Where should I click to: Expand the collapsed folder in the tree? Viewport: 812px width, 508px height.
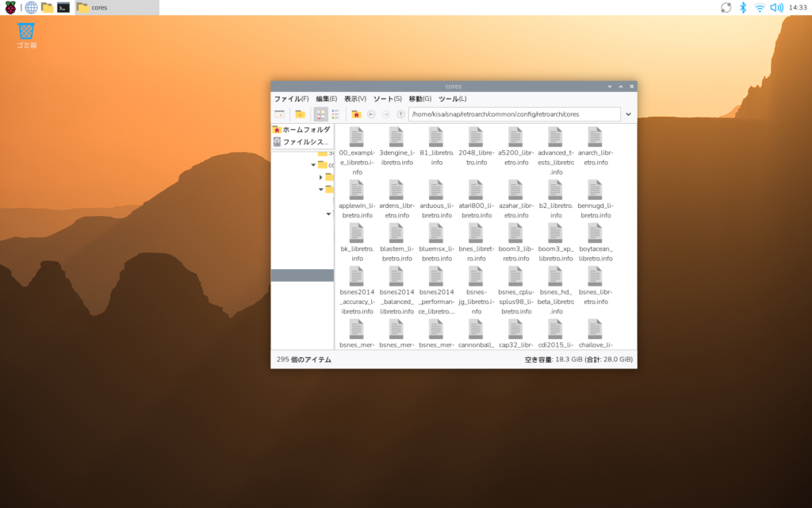321,177
